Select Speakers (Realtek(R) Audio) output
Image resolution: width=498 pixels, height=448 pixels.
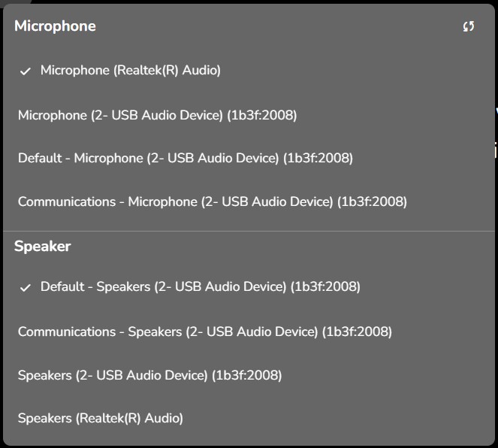[x=101, y=418]
